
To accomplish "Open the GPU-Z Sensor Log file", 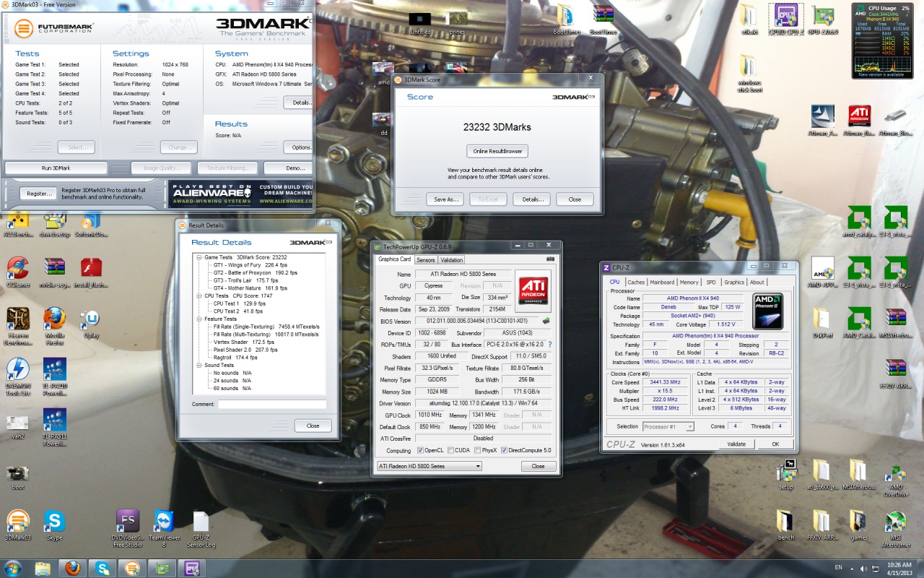I will click(201, 525).
